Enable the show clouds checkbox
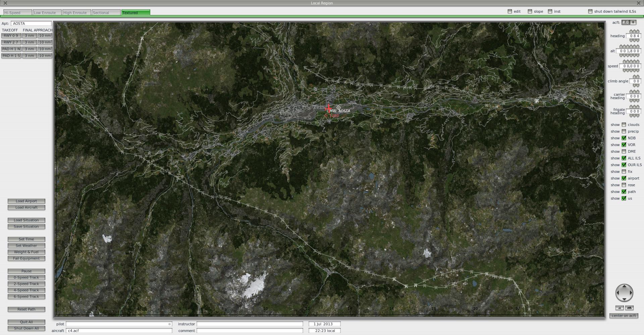 point(624,125)
